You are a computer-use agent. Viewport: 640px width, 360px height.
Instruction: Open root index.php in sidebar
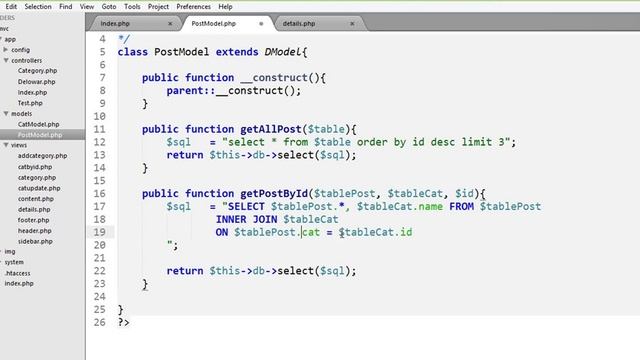click(19, 283)
